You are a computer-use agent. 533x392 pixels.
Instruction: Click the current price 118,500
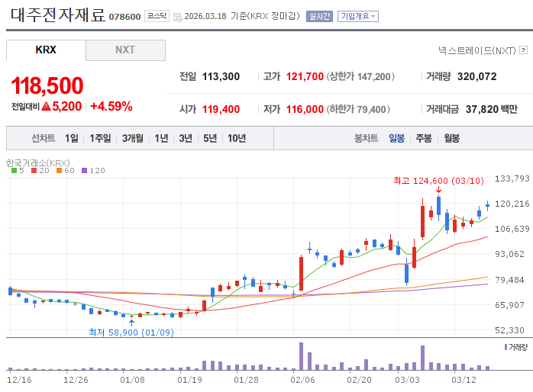click(47, 85)
